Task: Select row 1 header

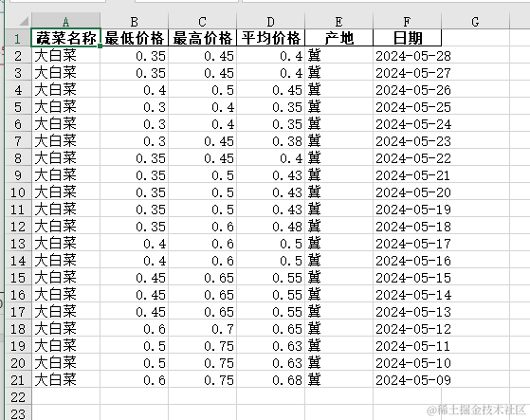Action: [x=18, y=38]
